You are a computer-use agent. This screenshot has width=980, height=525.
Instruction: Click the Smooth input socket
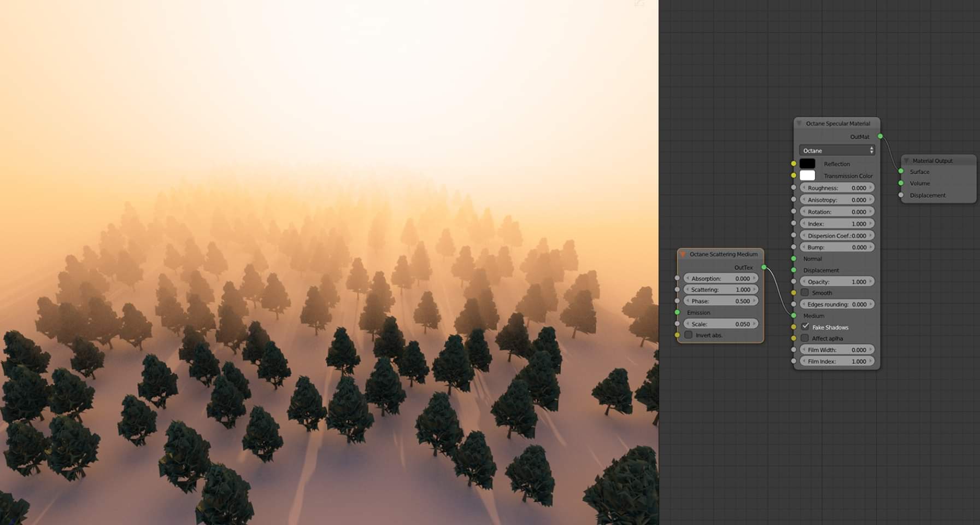[794, 293]
